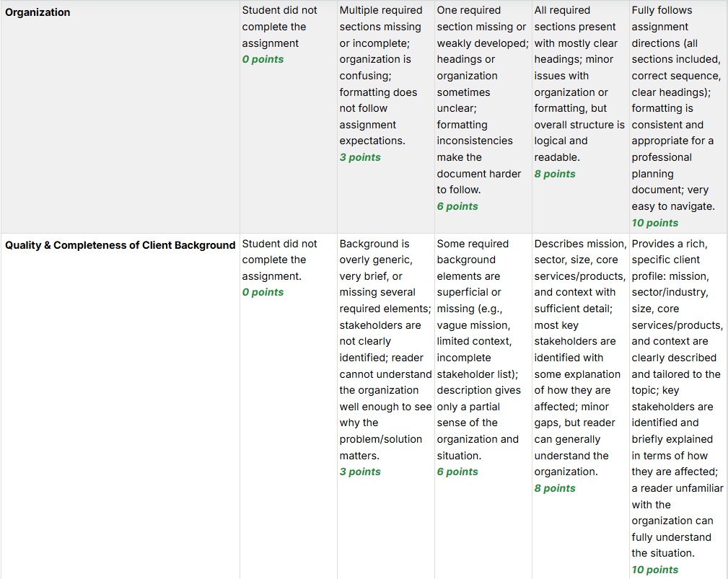Choose 6 points for Client Background criterion
Screen dimensions: 728x579
click(457, 472)
